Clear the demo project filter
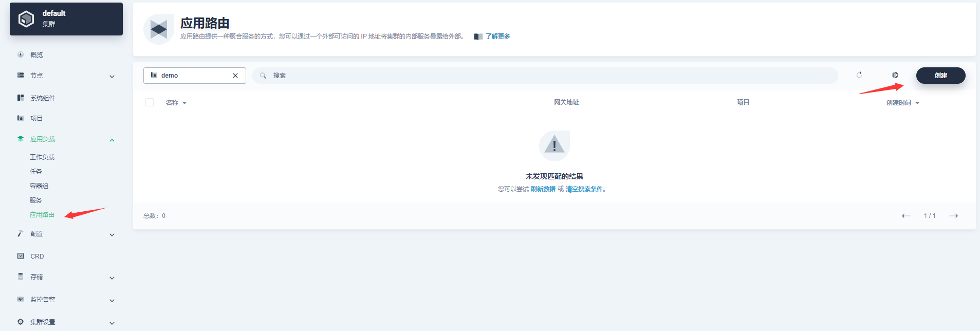Screen dimensions: 980x331 pyautogui.click(x=235, y=76)
